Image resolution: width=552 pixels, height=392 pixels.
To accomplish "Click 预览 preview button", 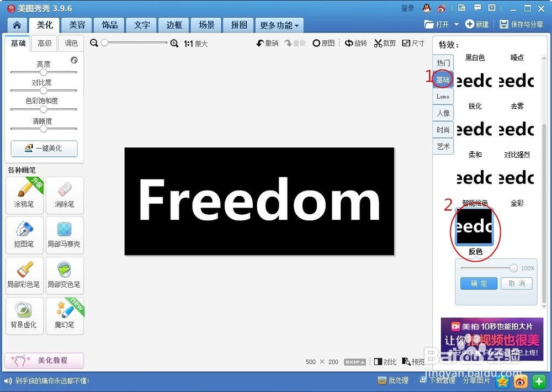I will 413,362.
